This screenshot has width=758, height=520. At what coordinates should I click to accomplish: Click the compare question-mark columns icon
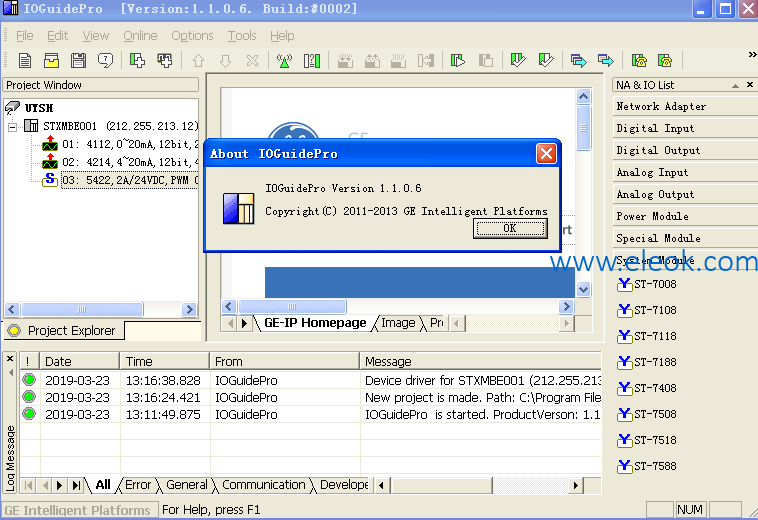(x=312, y=61)
